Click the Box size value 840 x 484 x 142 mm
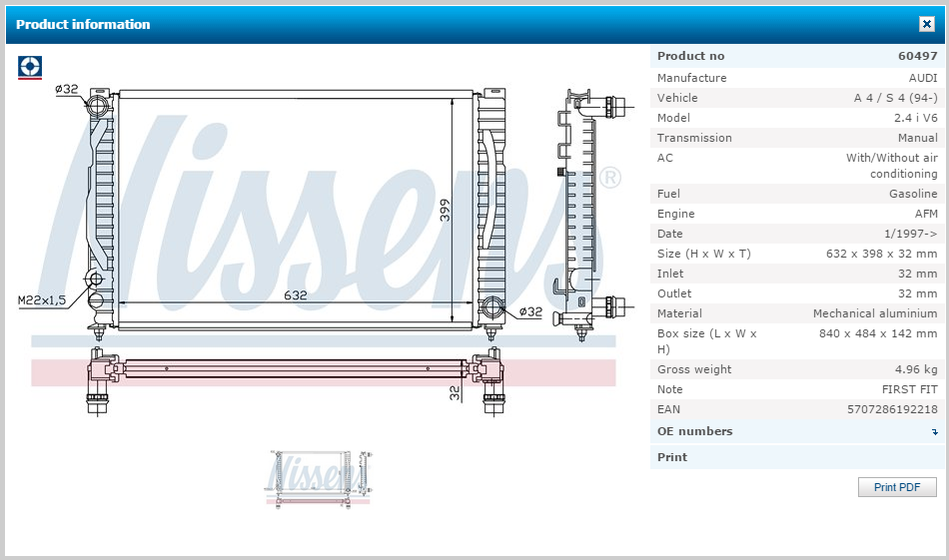 tap(878, 333)
